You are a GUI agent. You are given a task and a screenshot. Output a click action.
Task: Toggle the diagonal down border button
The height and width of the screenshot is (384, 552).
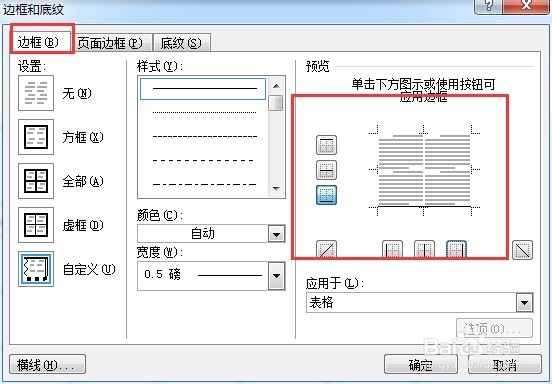[522, 250]
